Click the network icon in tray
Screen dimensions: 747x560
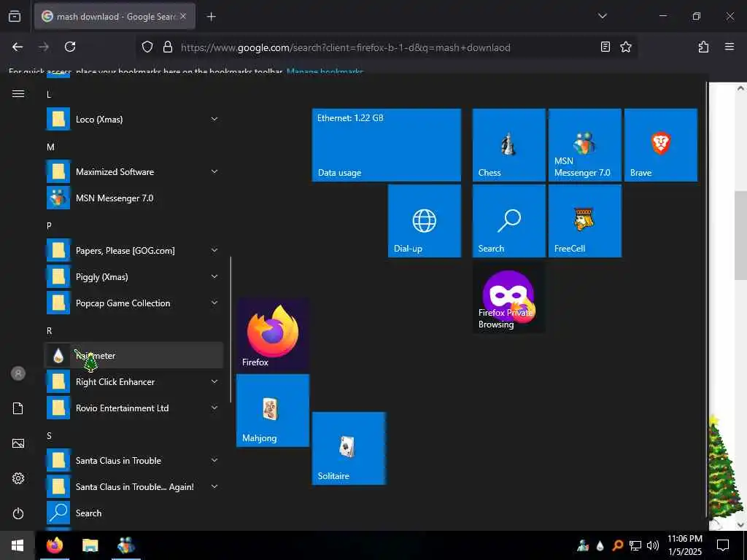635,545
